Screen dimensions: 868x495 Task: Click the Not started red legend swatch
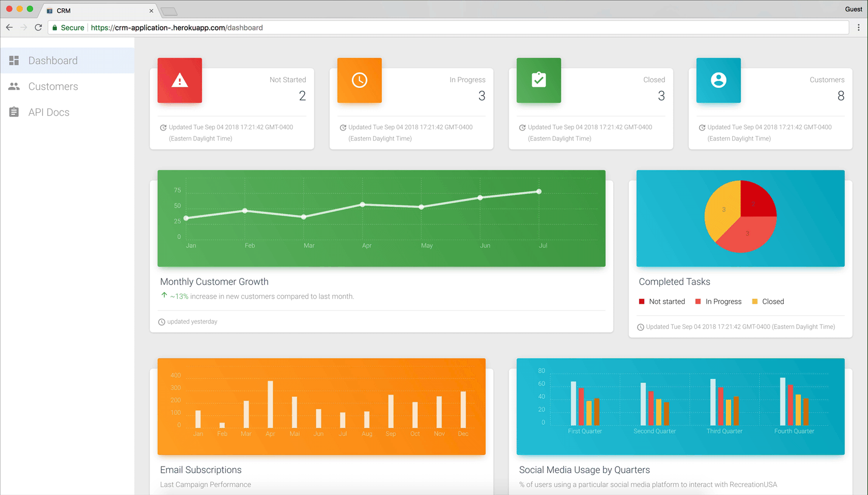click(642, 301)
